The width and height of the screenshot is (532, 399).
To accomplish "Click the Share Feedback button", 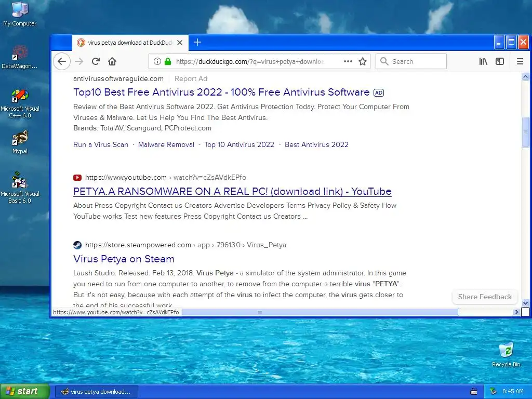I will click(485, 297).
